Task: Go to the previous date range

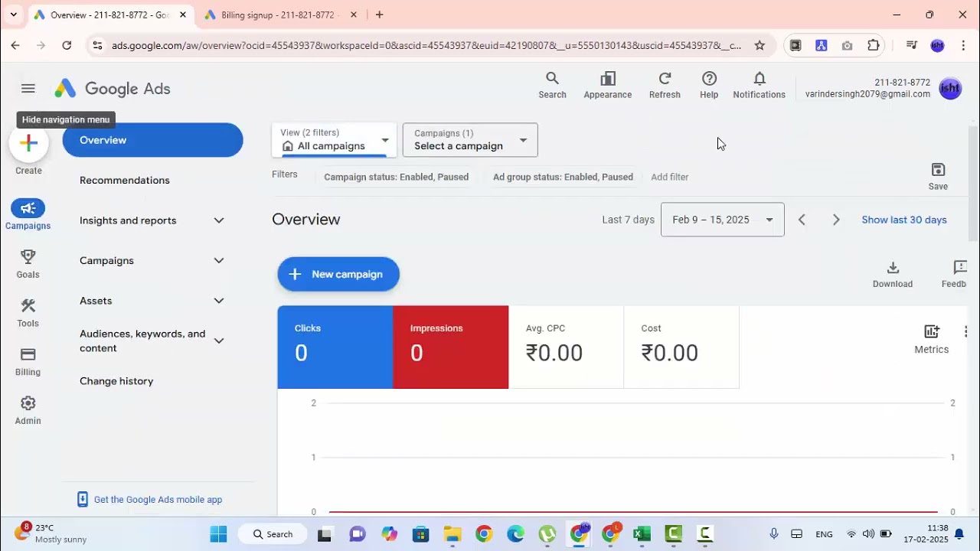Action: tap(802, 220)
